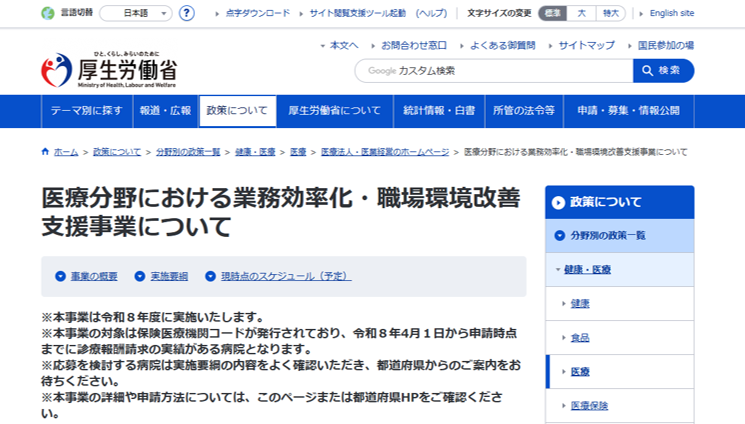The height and width of the screenshot is (424, 745).
Task: Jump to 現時点のスケジュール（予定） link
Action: point(286,276)
